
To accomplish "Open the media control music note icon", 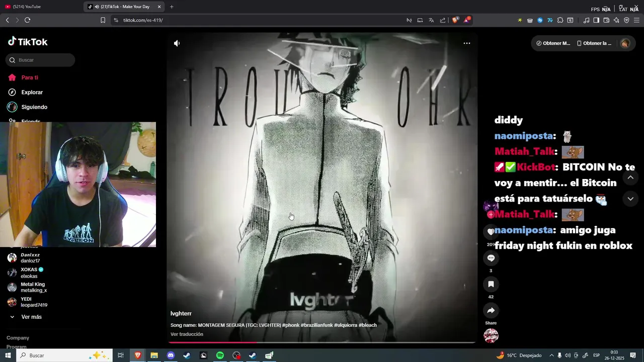I will point(586,20).
